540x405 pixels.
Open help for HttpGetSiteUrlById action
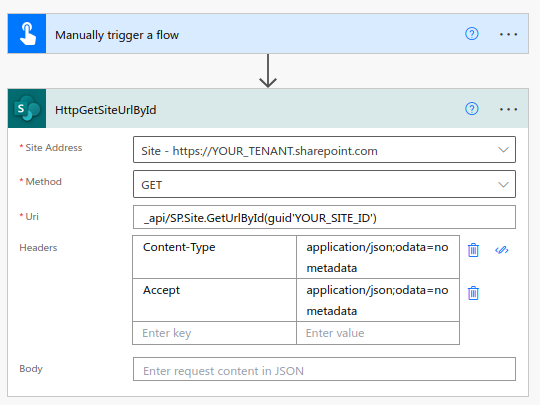point(471,109)
